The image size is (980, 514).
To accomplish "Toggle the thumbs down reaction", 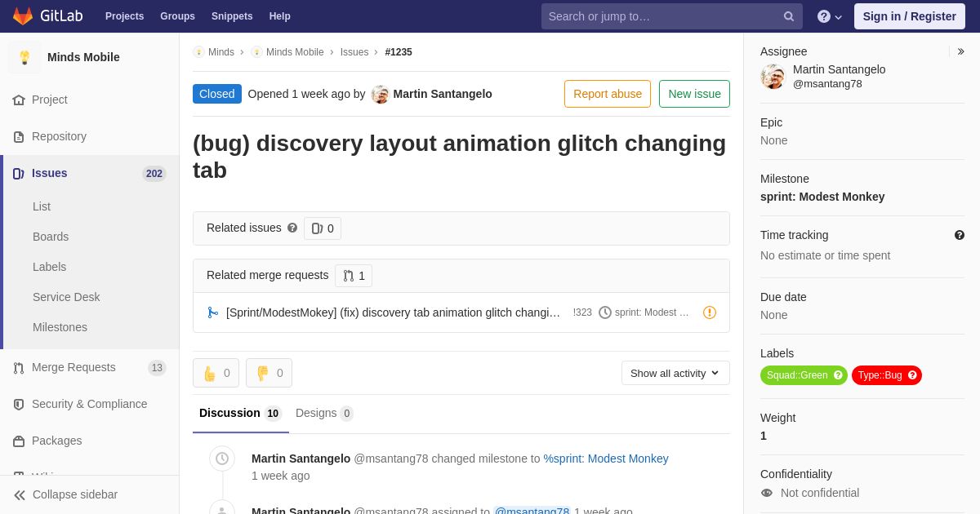I will tap(269, 373).
